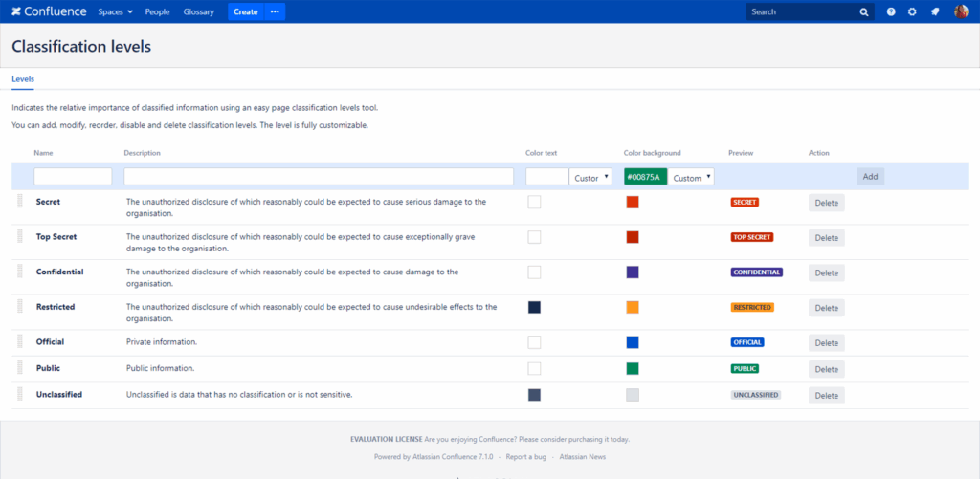Click the new level Name field
The image size is (980, 479).
(73, 177)
